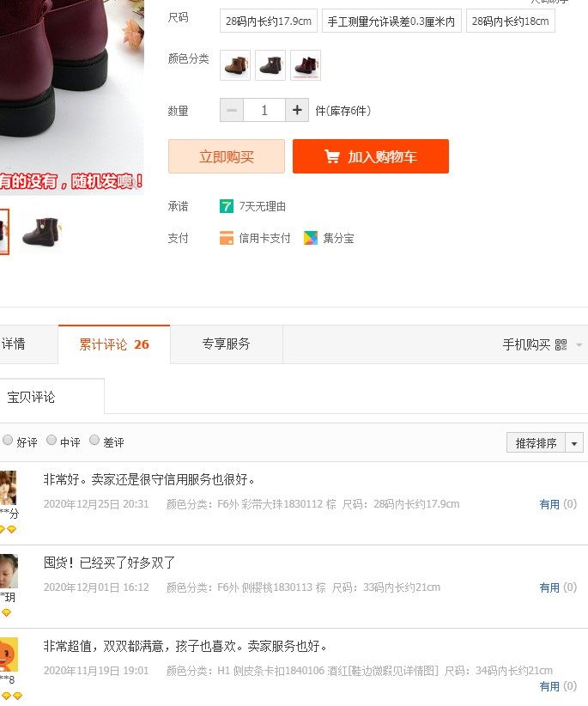The height and width of the screenshot is (706, 588).
Task: Expand the 手机购买 dropdown arrow
Action: (x=579, y=345)
